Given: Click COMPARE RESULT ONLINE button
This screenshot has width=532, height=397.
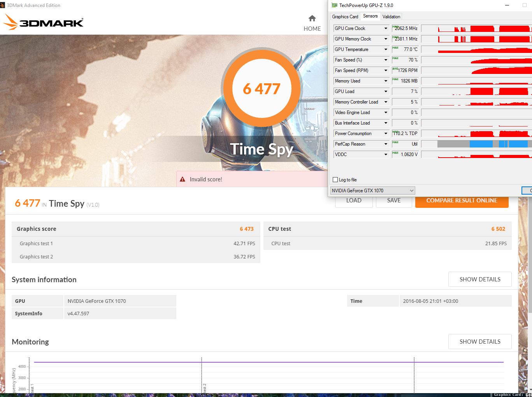Looking at the screenshot, I should click(462, 201).
